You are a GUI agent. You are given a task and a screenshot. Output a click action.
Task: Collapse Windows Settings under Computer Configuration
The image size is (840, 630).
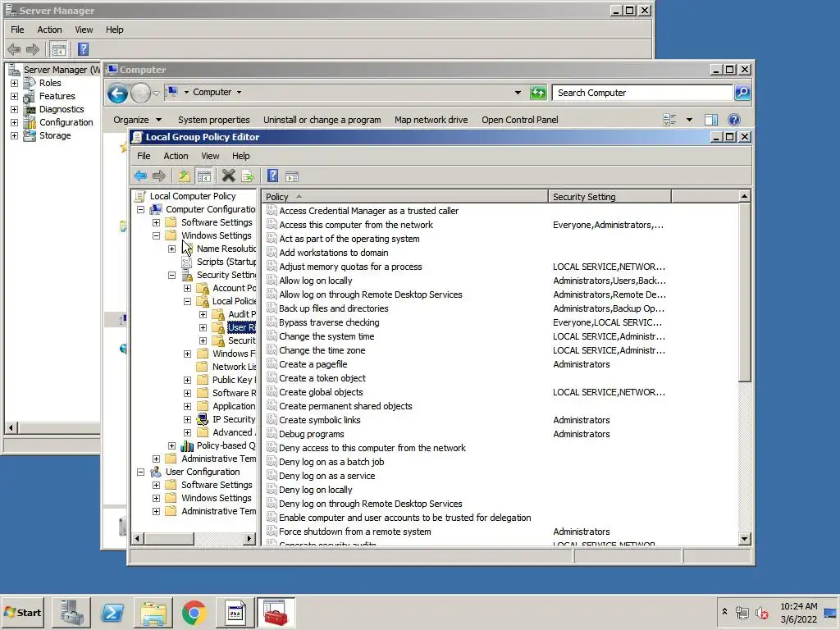pyautogui.click(x=156, y=235)
